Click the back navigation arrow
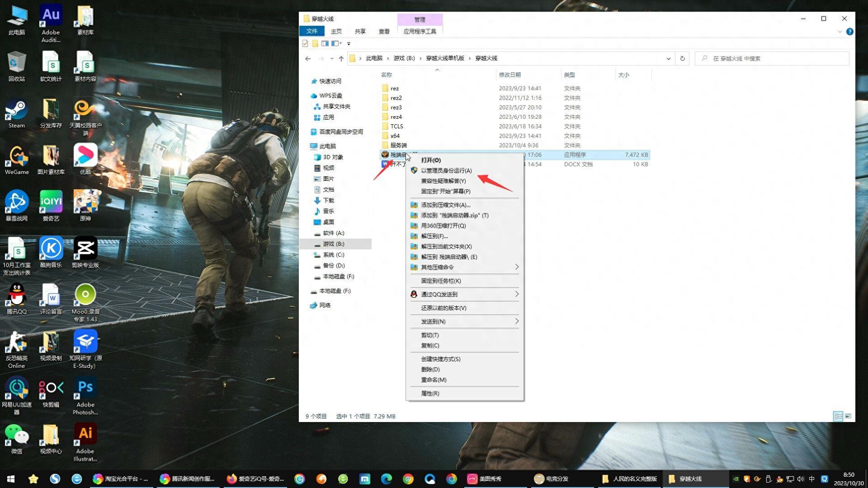The height and width of the screenshot is (488, 868). coord(308,58)
